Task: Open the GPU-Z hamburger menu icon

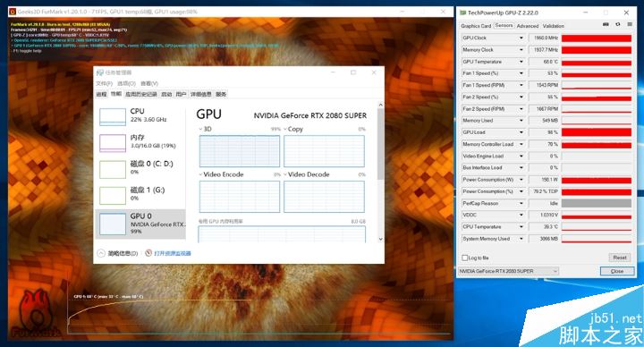Action: click(x=630, y=24)
